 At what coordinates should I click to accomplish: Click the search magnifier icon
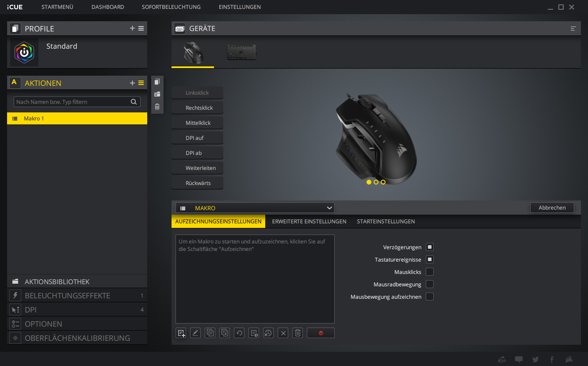[x=134, y=102]
